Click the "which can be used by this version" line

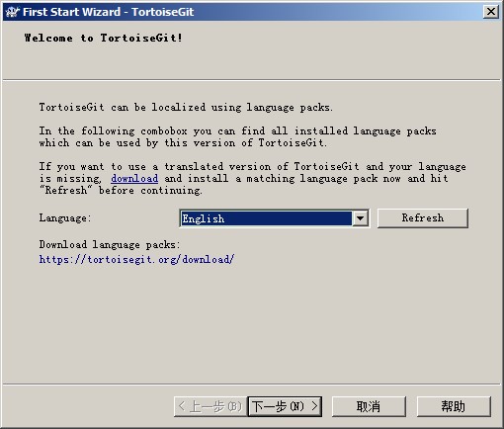click(183, 143)
